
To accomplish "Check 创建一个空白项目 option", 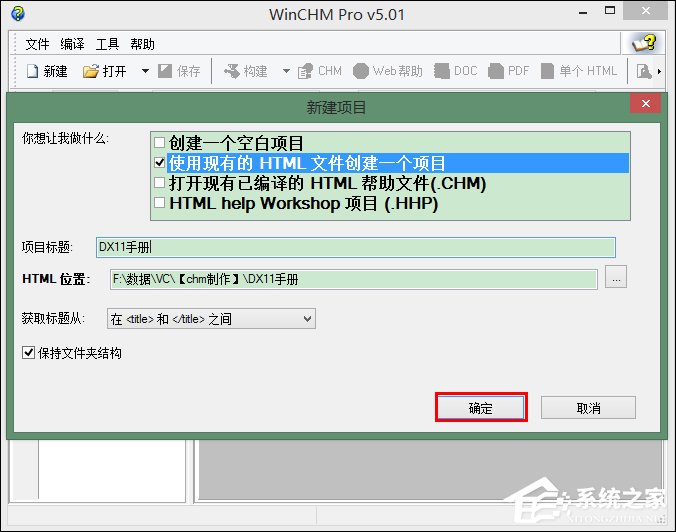I will [x=160, y=142].
